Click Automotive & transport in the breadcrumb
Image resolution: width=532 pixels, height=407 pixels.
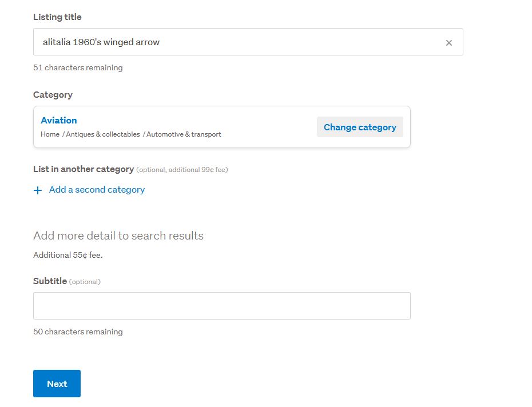[x=184, y=134]
